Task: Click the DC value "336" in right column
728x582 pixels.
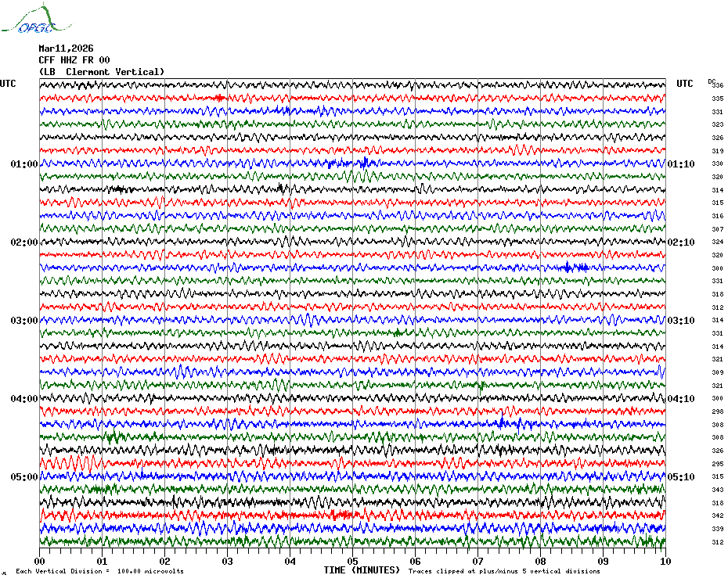Action: click(x=718, y=85)
